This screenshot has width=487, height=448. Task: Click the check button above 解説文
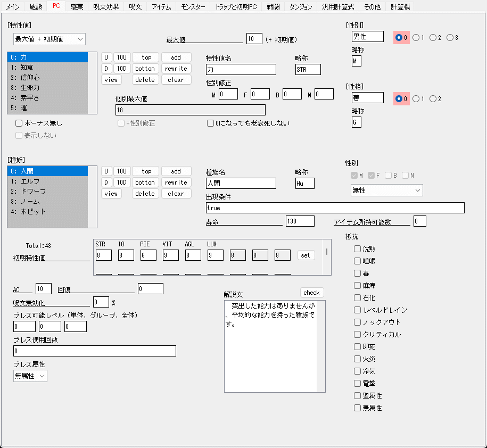[x=311, y=293]
